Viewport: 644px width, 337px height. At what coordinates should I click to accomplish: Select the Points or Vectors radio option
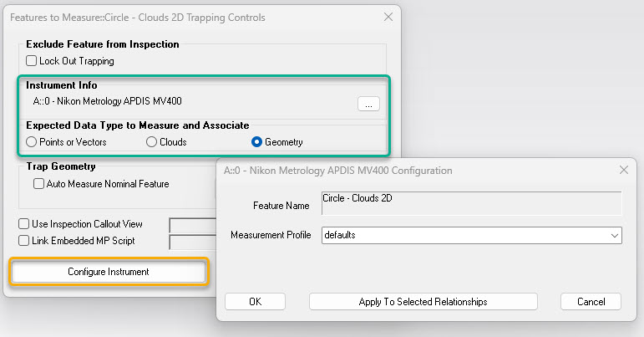coord(31,142)
